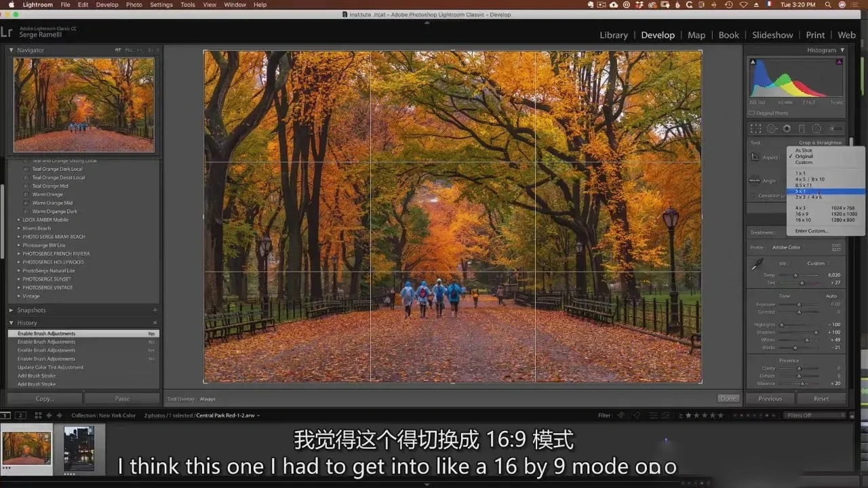Click the Paste button
Image resolution: width=868 pixels, height=488 pixels.
[122, 399]
